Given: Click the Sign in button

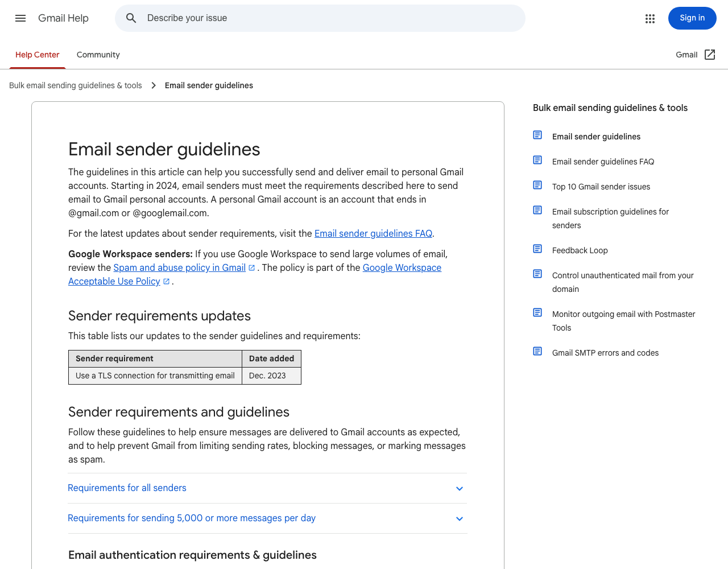Looking at the screenshot, I should (x=692, y=18).
